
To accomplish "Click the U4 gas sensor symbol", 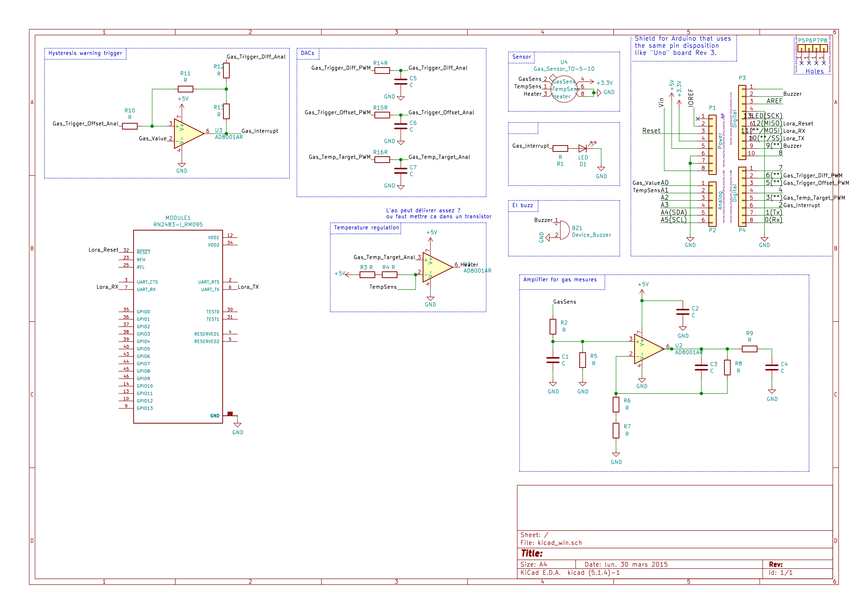I will coord(563,89).
